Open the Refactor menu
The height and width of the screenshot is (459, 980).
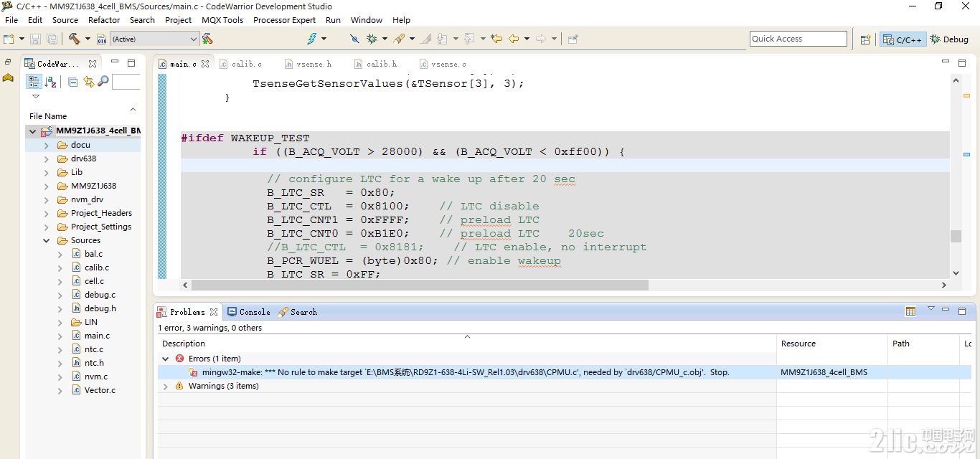coord(104,20)
